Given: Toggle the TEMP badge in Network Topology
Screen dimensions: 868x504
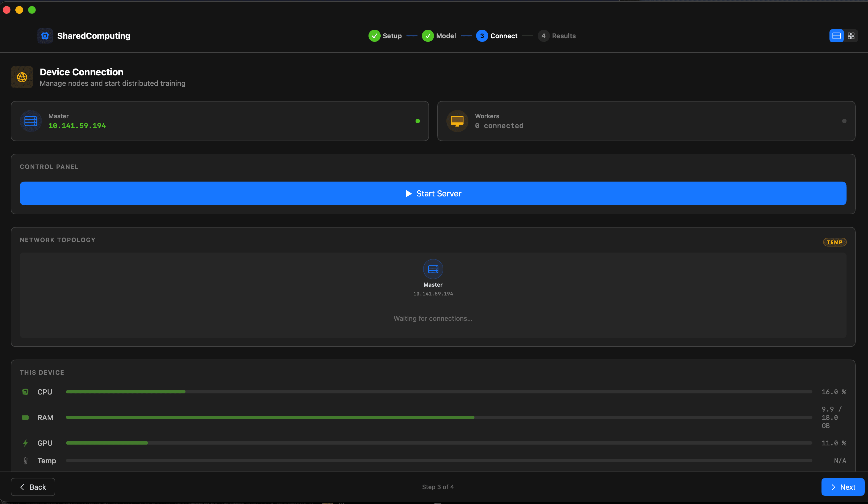Looking at the screenshot, I should click(x=835, y=242).
